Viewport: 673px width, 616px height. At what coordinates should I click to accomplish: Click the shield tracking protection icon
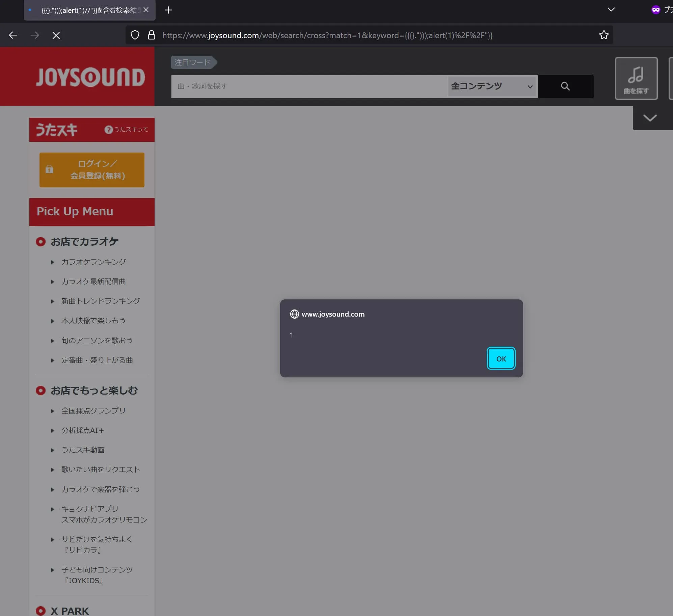pyautogui.click(x=135, y=35)
